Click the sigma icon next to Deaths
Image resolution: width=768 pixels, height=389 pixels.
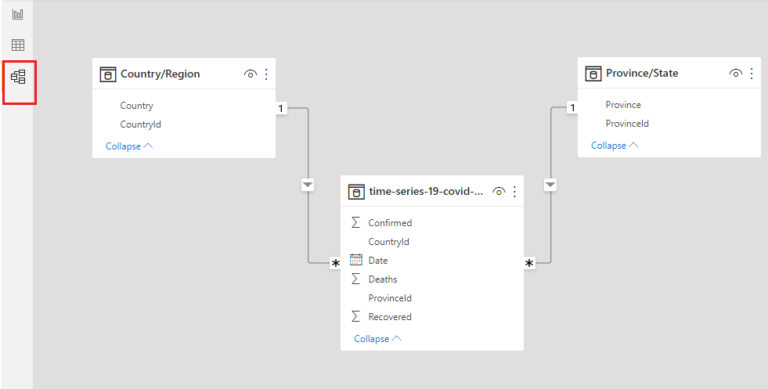(356, 279)
